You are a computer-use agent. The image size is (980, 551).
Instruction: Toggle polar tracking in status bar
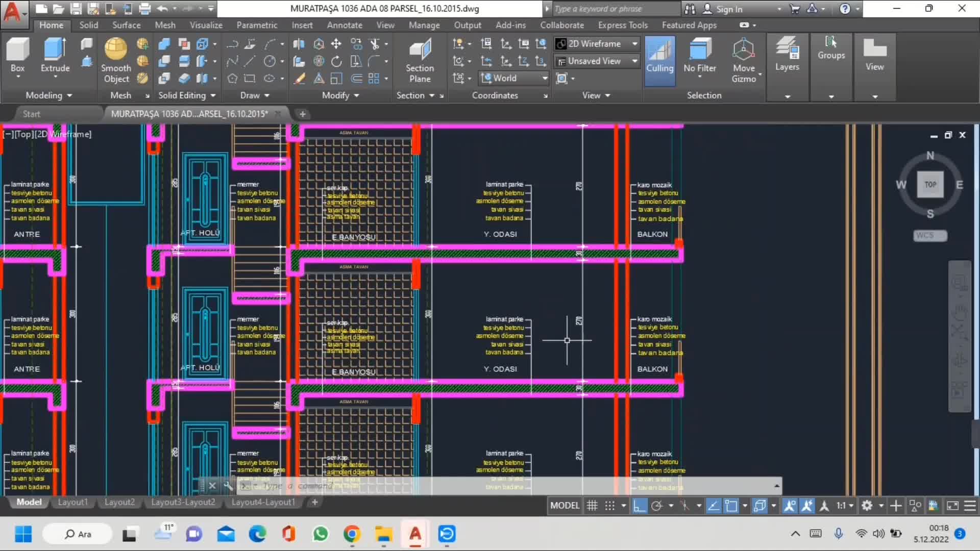click(x=656, y=506)
